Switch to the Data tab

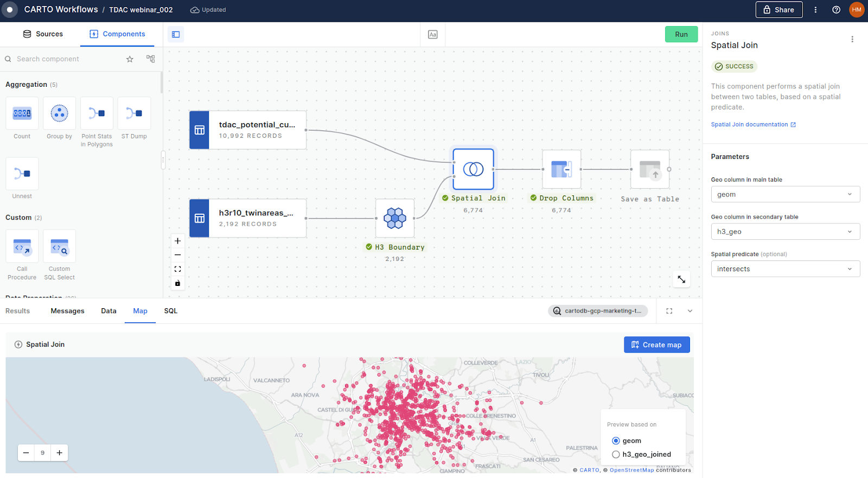point(108,311)
